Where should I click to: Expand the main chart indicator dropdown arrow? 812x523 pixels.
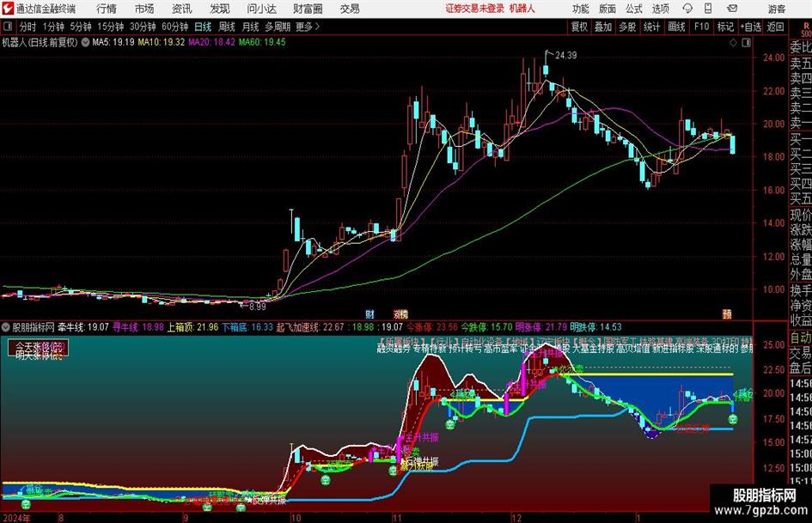pos(85,42)
